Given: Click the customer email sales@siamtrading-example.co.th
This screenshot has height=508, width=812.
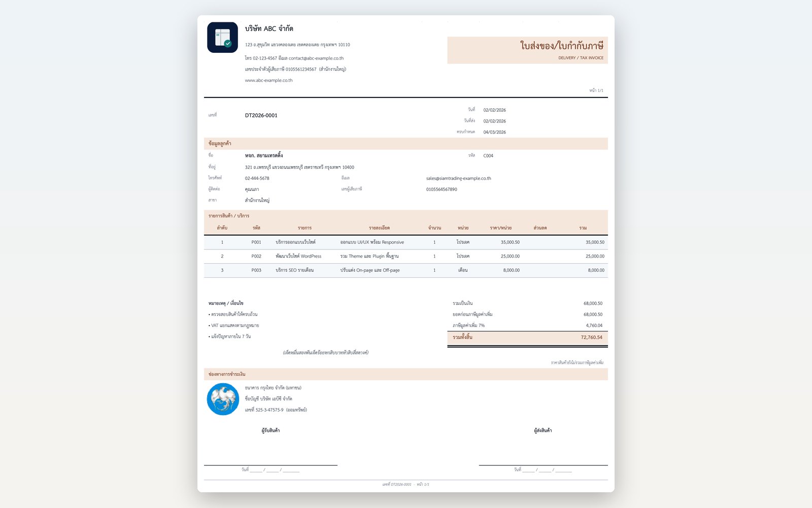Looking at the screenshot, I should (x=458, y=178).
